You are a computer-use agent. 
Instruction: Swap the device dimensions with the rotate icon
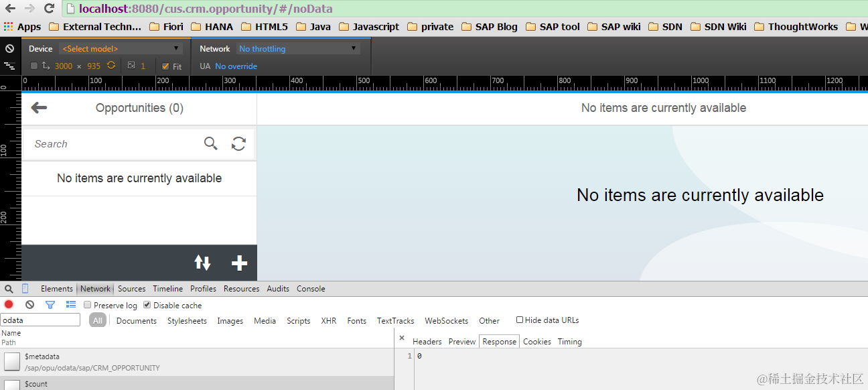pos(111,66)
